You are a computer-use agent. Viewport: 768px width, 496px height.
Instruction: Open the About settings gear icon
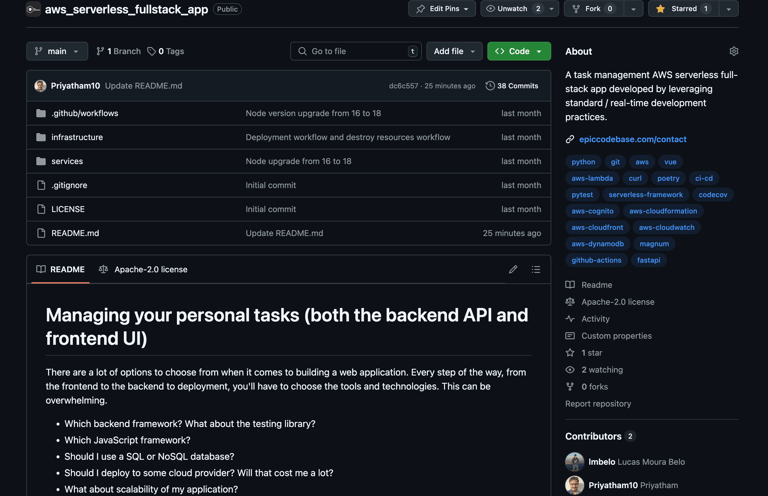click(733, 51)
